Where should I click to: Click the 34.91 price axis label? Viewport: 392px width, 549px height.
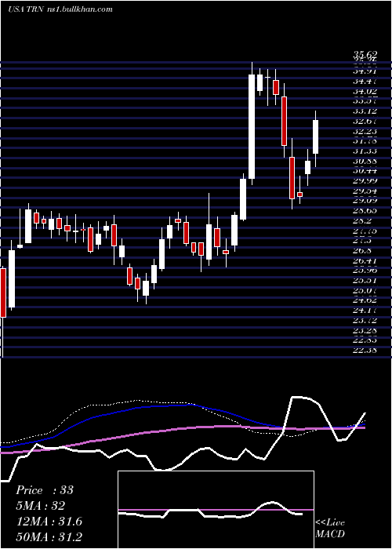[365, 72]
